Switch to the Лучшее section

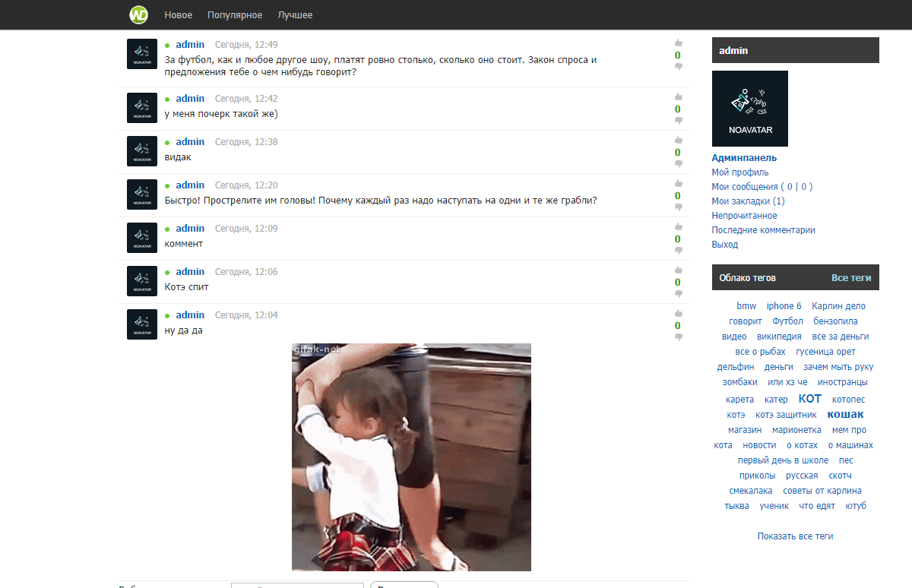[x=295, y=15]
